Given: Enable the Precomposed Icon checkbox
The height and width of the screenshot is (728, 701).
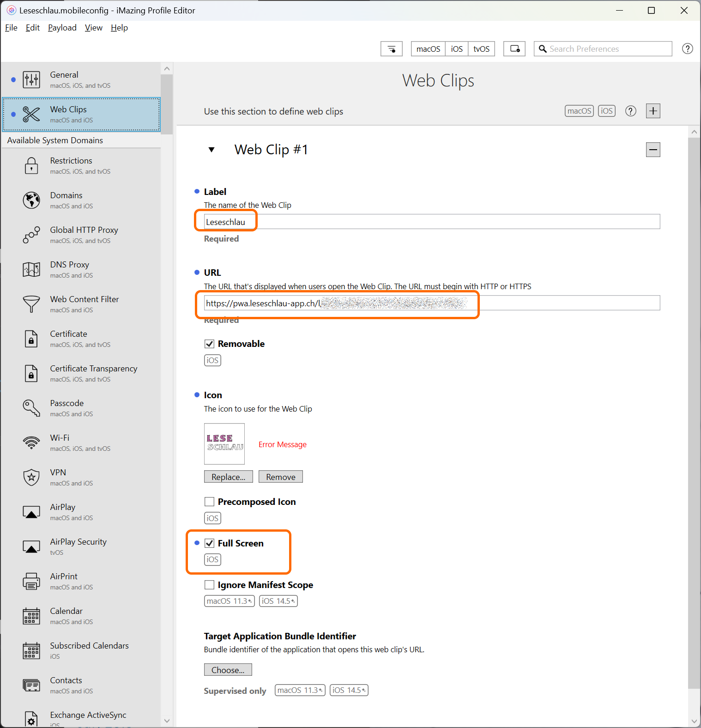Looking at the screenshot, I should coord(210,502).
